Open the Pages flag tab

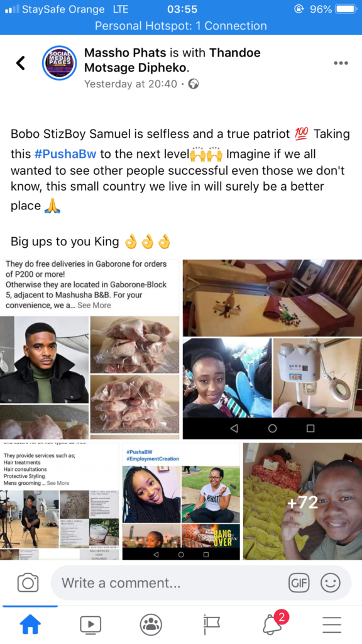(x=211, y=625)
